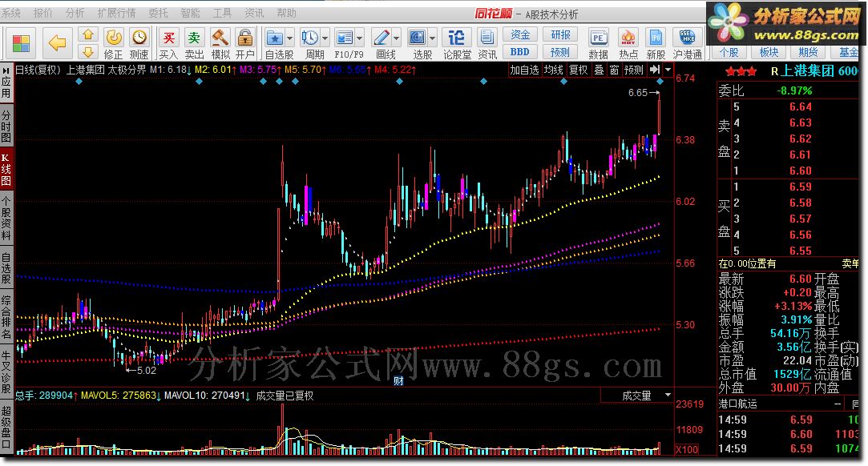Viewport: 868px width, 466px height.
Task: Open the 报价 menu
Action: click(x=42, y=13)
